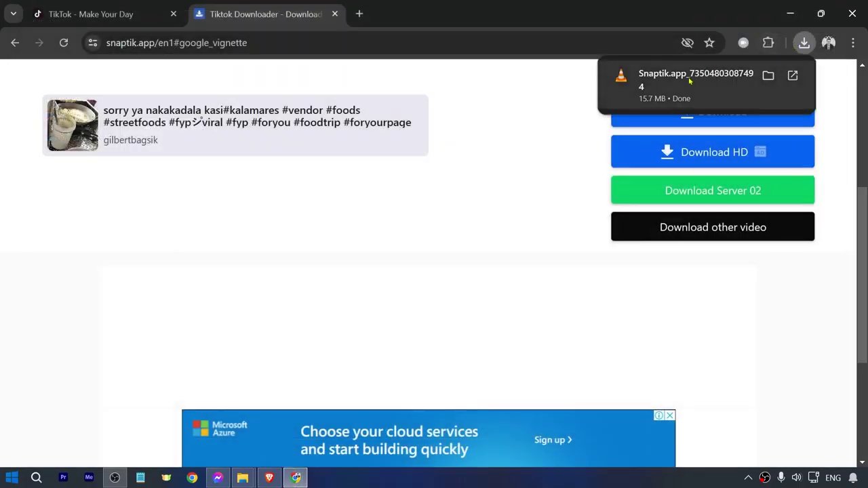The width and height of the screenshot is (868, 488).
Task: Click the Chrome downloads toolbar icon
Action: 804,43
